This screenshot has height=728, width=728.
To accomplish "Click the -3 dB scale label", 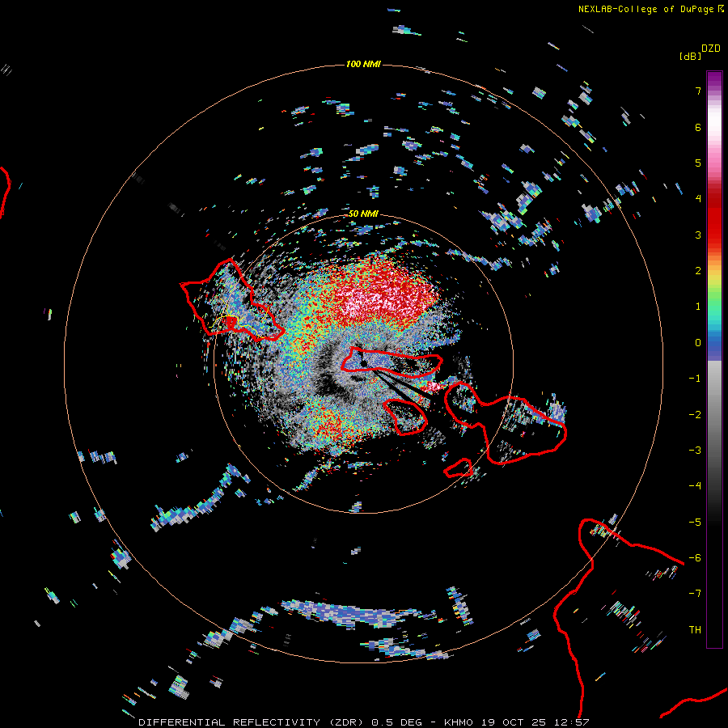I will point(695,451).
